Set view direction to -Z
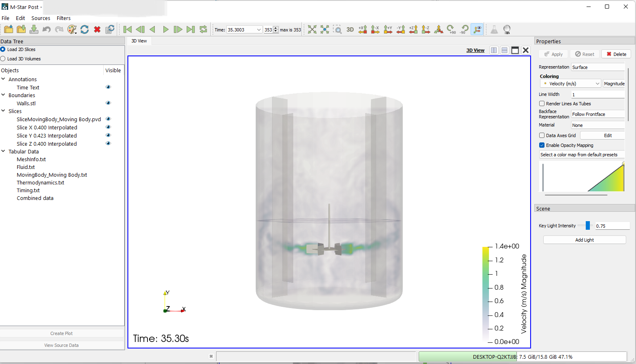 (x=426, y=29)
